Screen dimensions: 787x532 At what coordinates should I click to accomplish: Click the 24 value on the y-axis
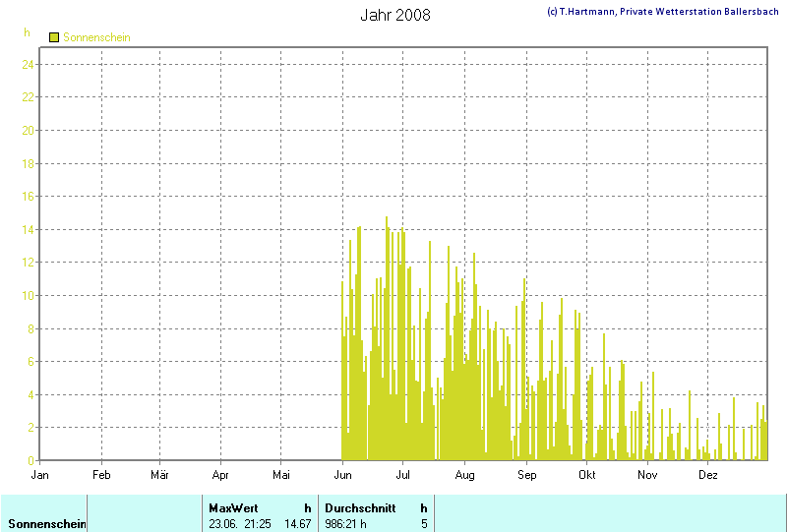[x=30, y=64]
